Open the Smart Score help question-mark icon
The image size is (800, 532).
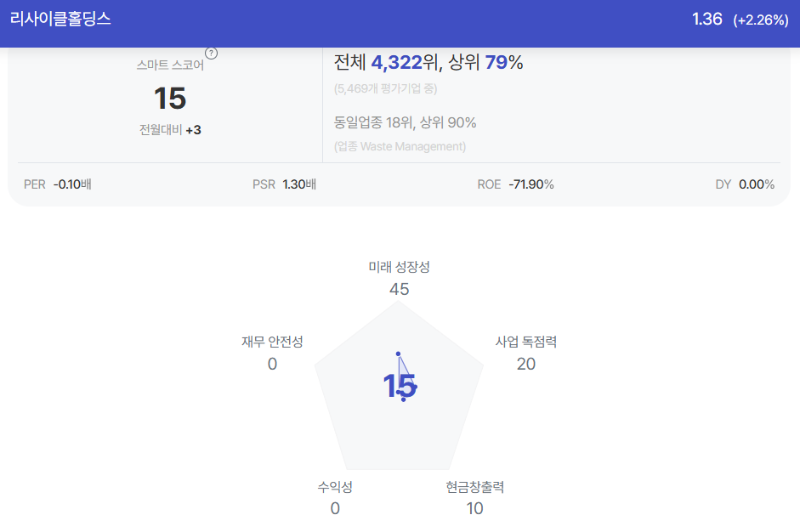pos(211,53)
